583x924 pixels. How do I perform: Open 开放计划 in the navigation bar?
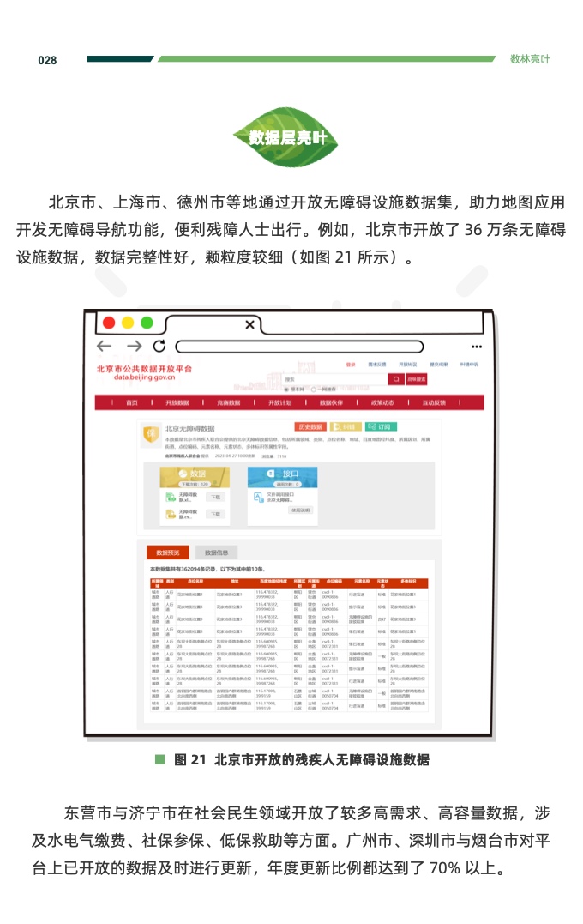279,402
